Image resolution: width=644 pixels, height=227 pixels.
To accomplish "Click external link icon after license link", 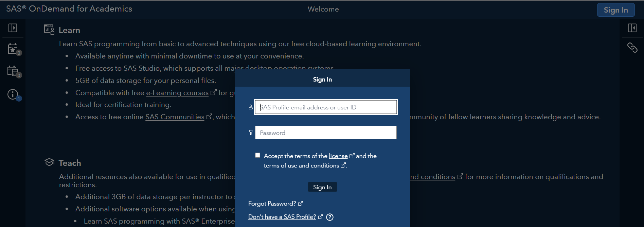I will tap(352, 156).
